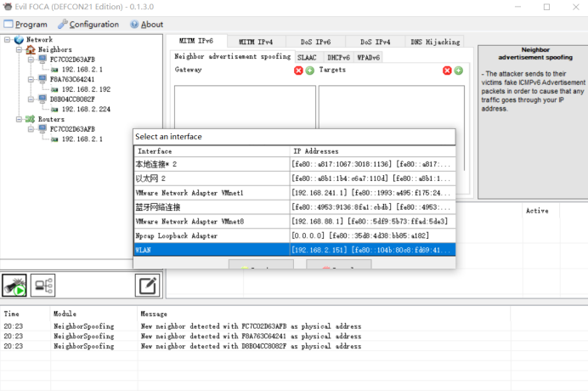Collapse neighbor F8A763C64241 node
This screenshot has height=391, width=588.
(x=31, y=79)
